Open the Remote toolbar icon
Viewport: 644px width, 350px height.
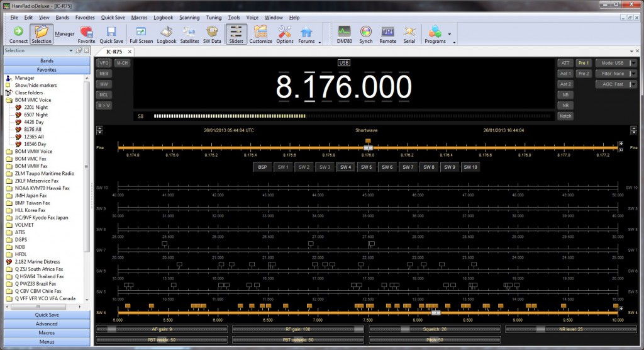pyautogui.click(x=387, y=34)
